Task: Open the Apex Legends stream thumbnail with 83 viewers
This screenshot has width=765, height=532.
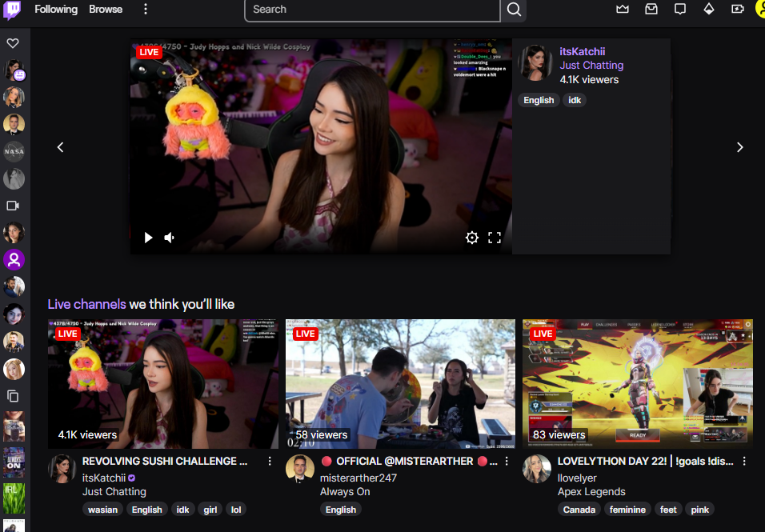Action: coord(638,384)
